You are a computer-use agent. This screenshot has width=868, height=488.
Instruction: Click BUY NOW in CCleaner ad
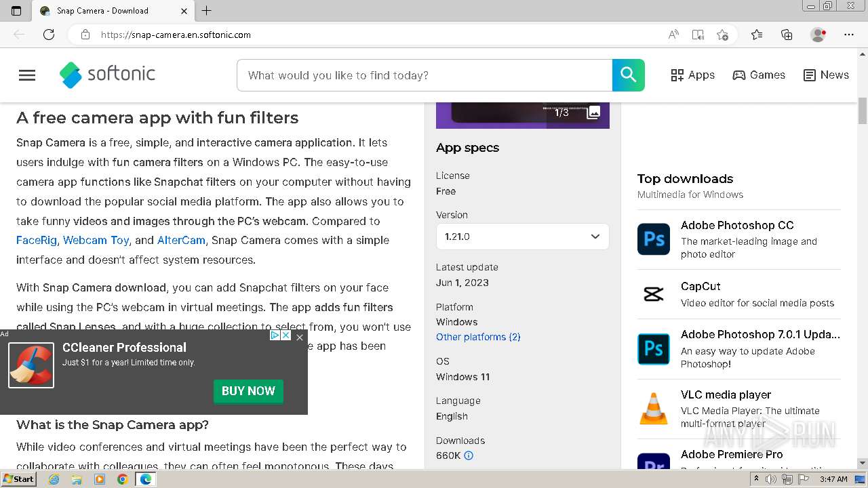pyautogui.click(x=248, y=391)
